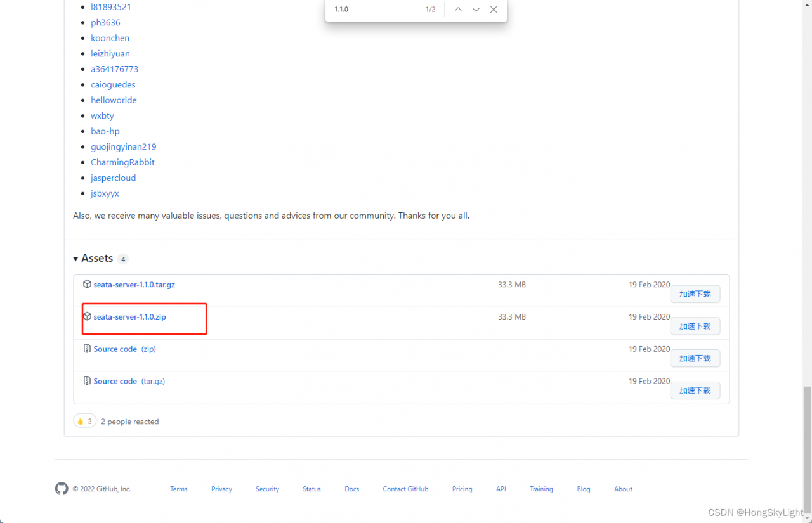Viewport: 812px width, 523px height.
Task: Open contributor jsbxyyx profile
Action: 105,193
